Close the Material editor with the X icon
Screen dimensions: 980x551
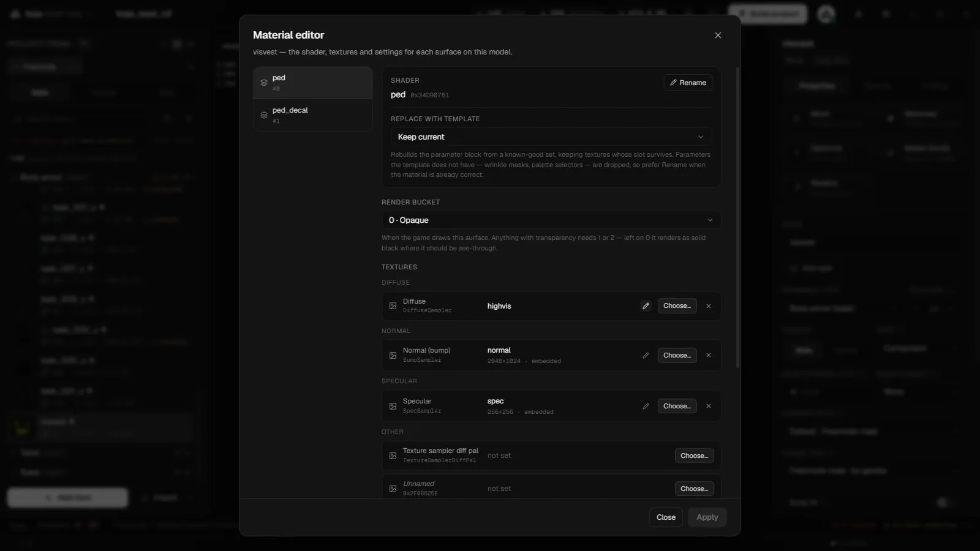tap(718, 36)
